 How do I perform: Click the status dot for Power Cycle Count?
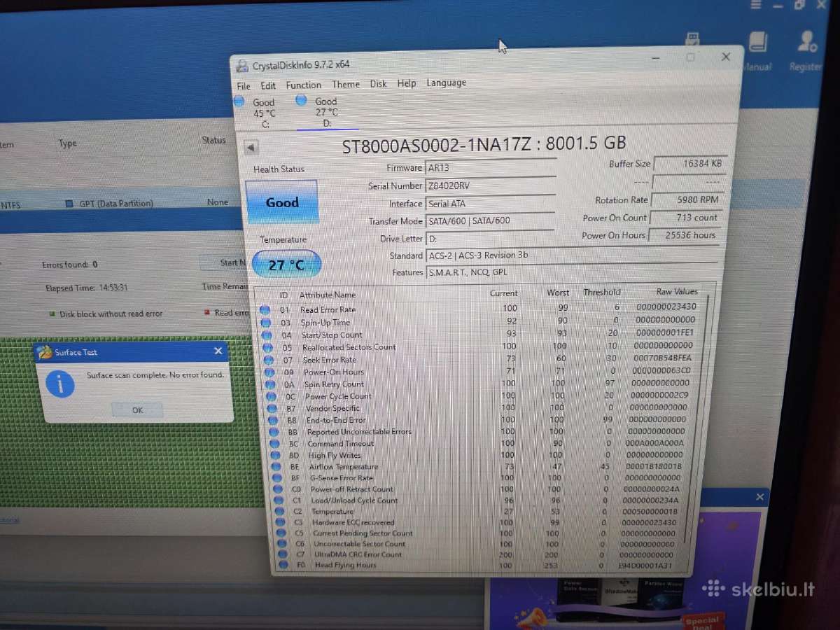[x=269, y=396]
